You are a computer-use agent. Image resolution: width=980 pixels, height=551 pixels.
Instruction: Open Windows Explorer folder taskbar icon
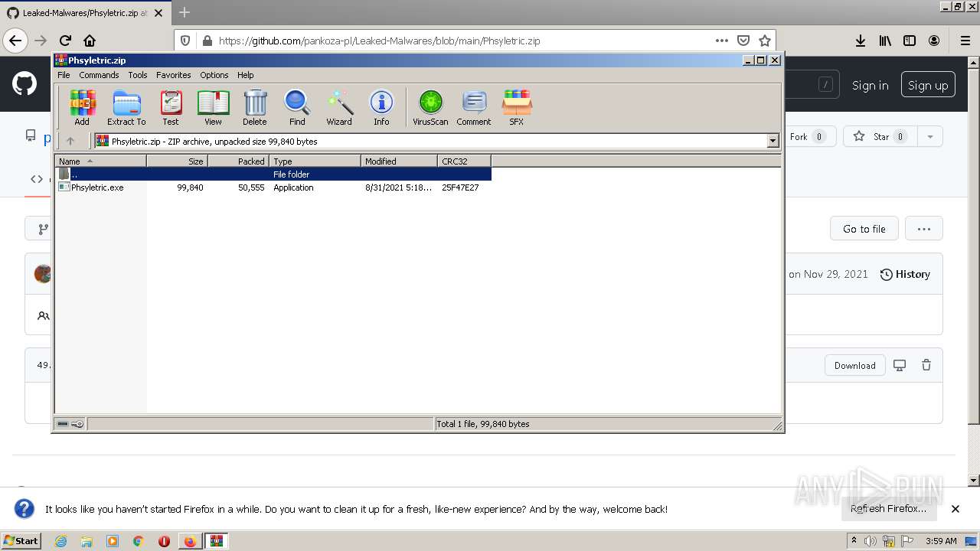click(87, 541)
